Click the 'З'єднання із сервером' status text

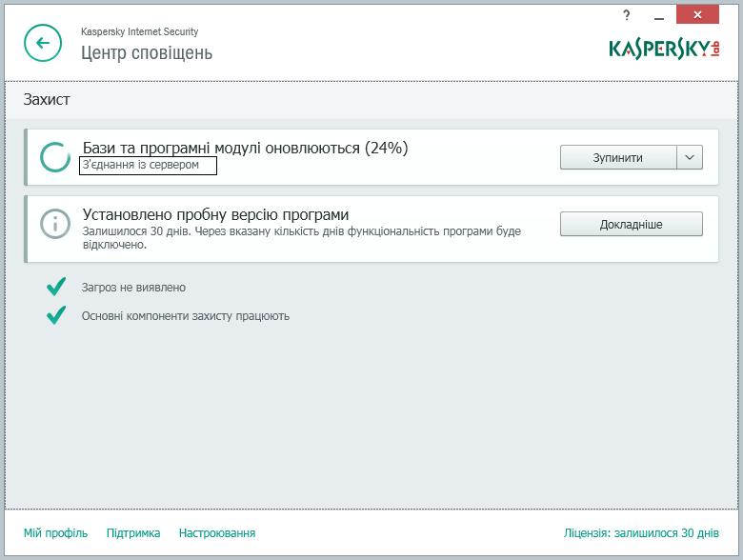tap(141, 165)
